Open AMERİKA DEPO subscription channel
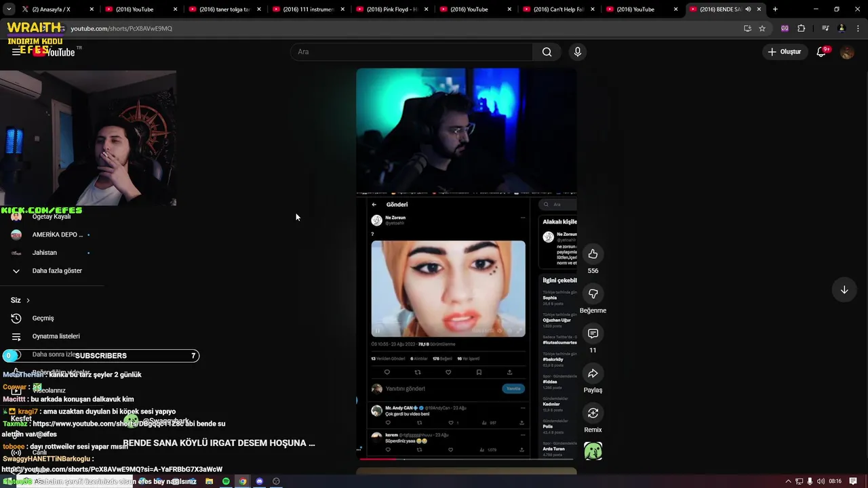Screen dimensions: 868x488 coord(52,235)
